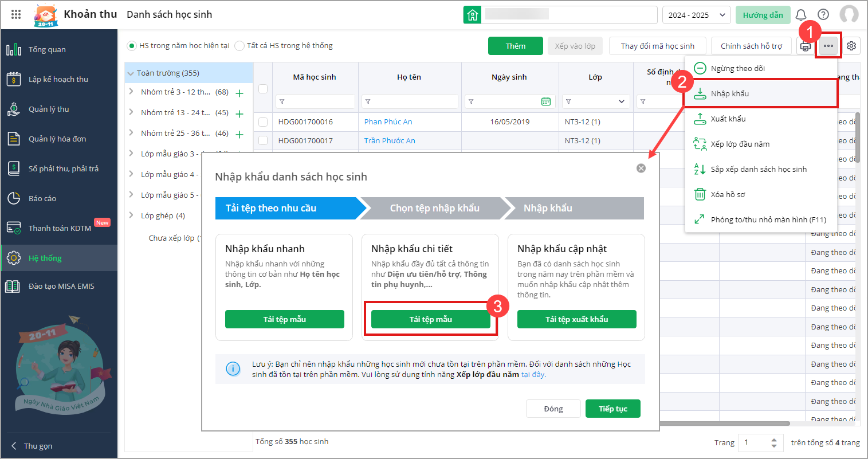868x459 pixels.
Task: Follow the 'tại đây' link in note
Action: pyautogui.click(x=533, y=374)
